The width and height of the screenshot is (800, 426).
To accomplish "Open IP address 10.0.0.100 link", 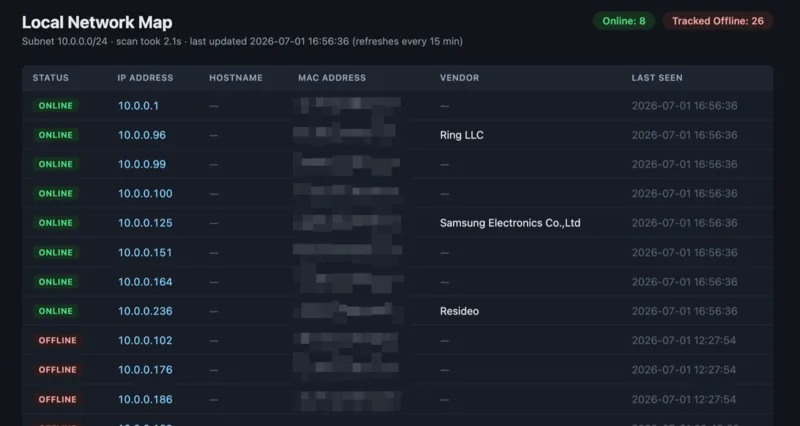I will tap(145, 194).
